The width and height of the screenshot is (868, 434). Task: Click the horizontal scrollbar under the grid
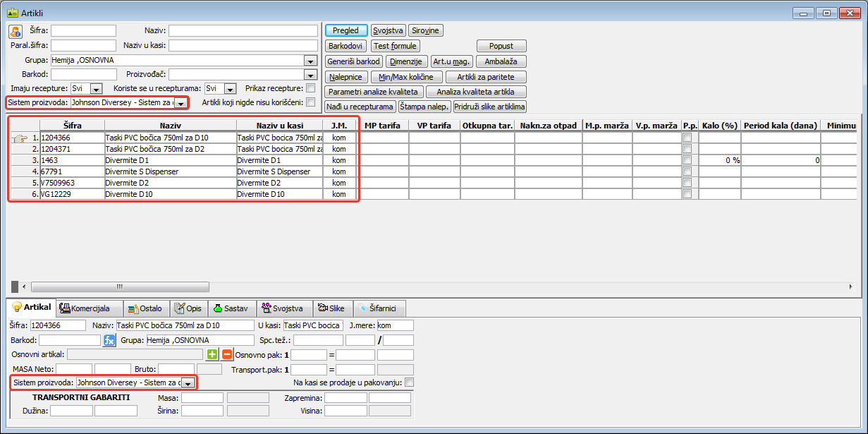423,287
